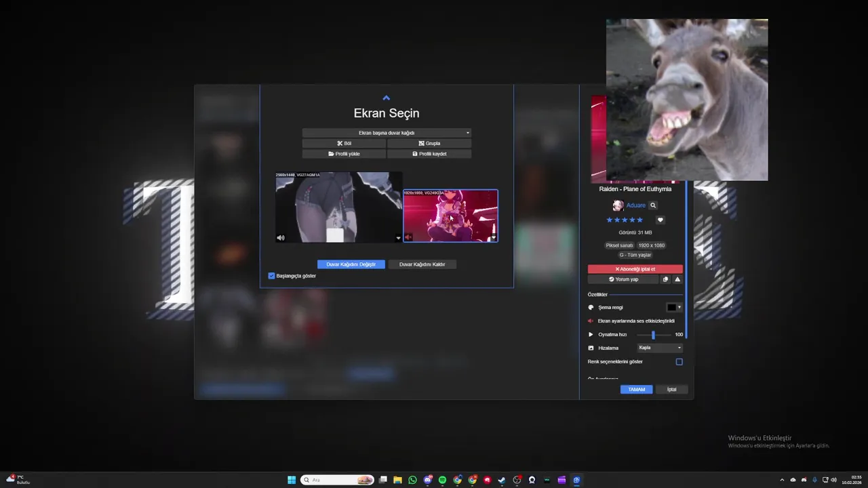Open Wallpaper Engine taskbar icon

[576, 480]
